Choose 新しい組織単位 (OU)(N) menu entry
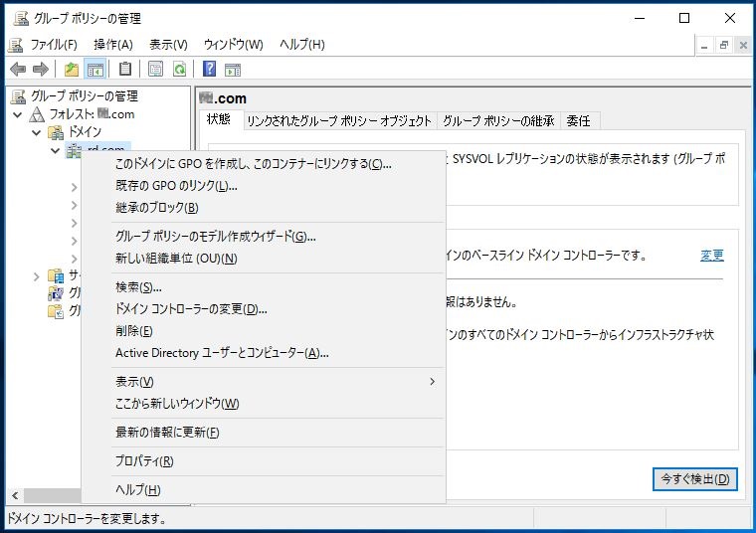 [x=176, y=259]
